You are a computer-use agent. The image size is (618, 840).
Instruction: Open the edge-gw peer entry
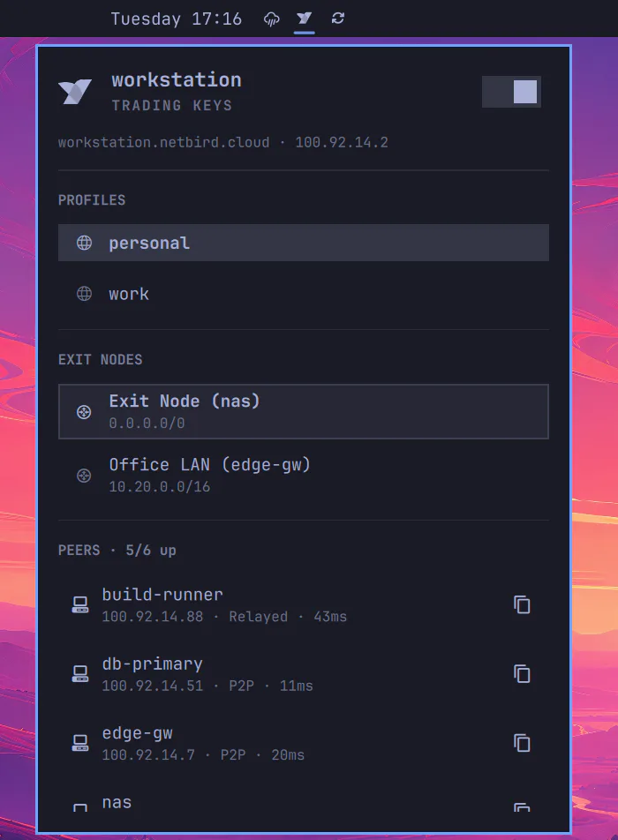pos(304,743)
